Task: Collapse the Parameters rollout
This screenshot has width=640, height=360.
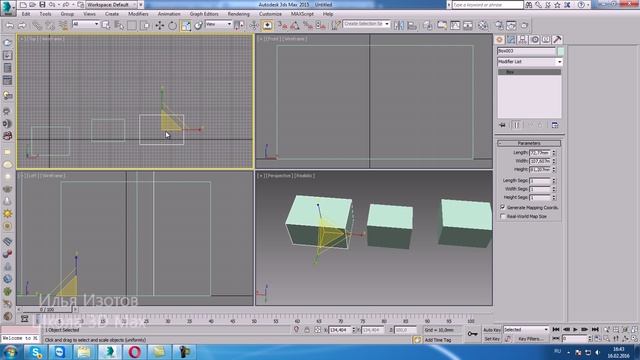Action: [529, 143]
